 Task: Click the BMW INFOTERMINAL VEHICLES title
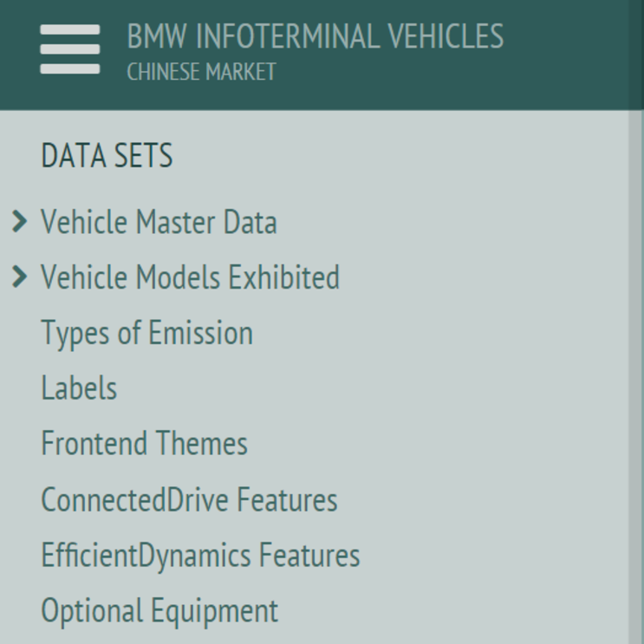coord(315,37)
